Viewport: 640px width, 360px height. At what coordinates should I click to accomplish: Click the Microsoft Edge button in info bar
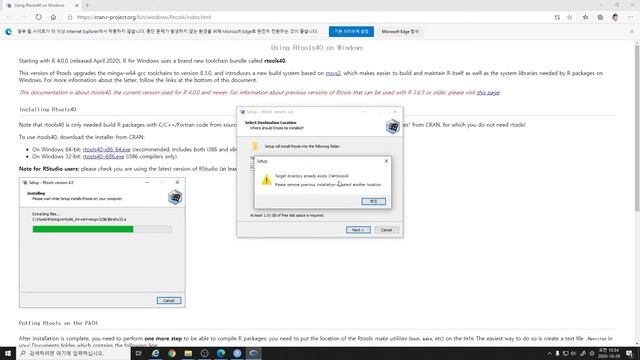tap(400, 31)
